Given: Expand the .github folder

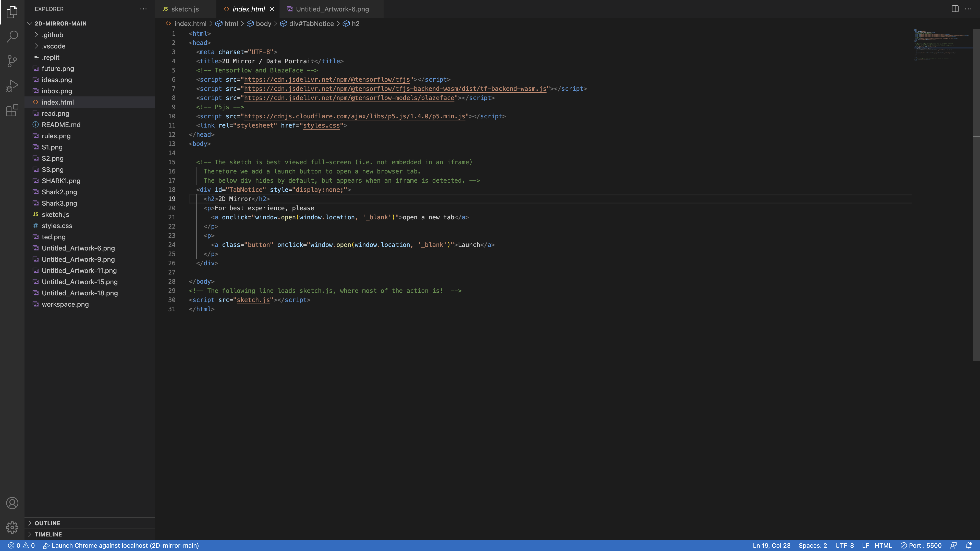Looking at the screenshot, I should (53, 35).
